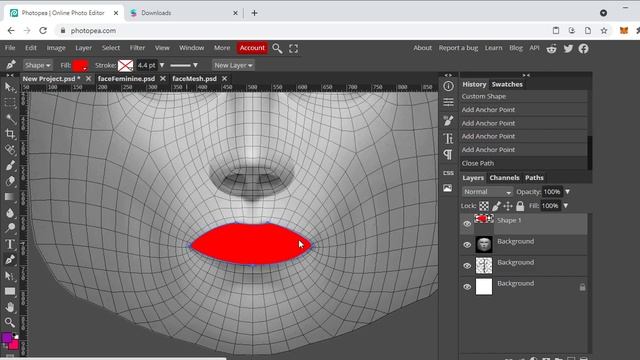Select the Magic Wand tool
640x360 pixels.
click(x=10, y=118)
